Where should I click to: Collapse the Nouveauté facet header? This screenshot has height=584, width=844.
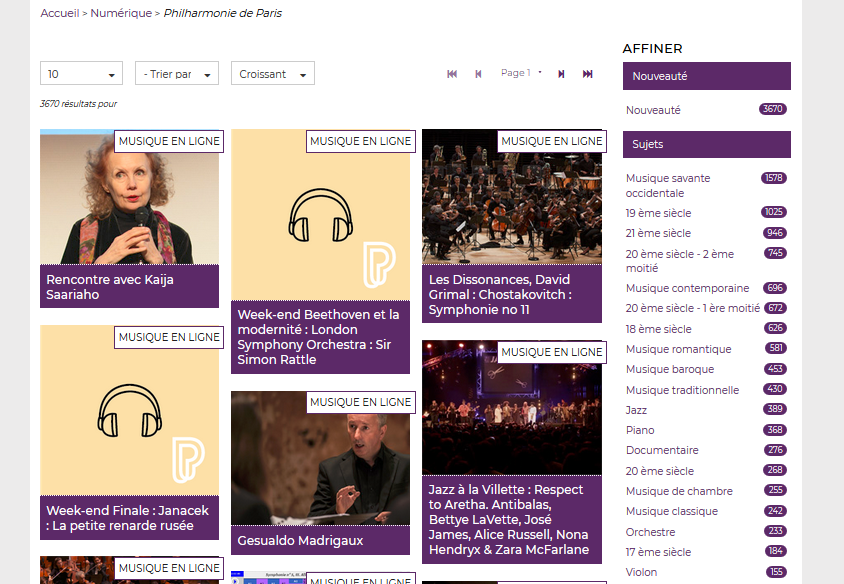pyautogui.click(x=706, y=76)
